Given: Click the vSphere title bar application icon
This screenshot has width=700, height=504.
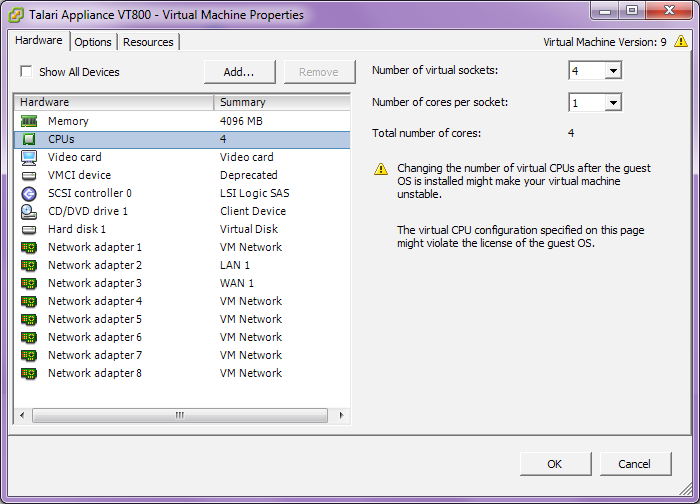Looking at the screenshot, I should point(16,14).
